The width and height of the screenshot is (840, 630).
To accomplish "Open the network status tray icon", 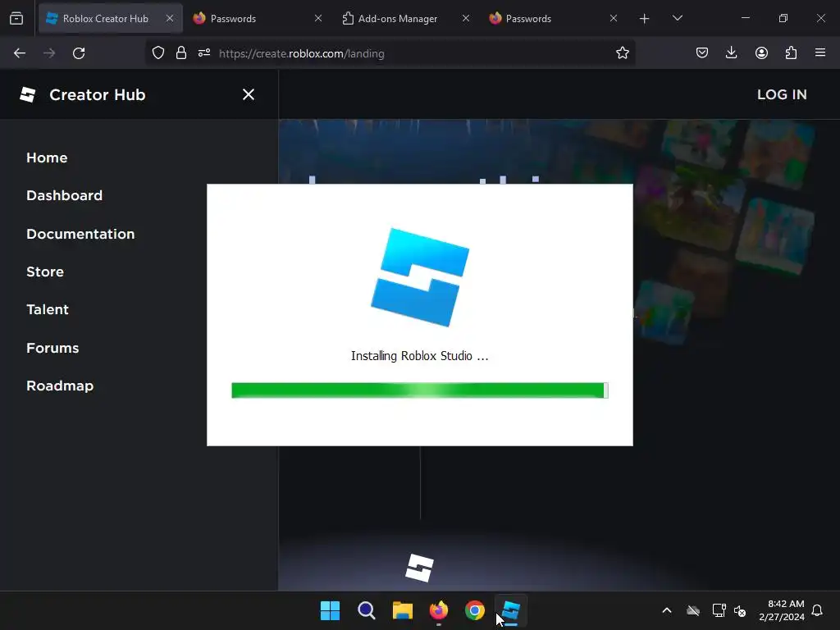I will [719, 610].
